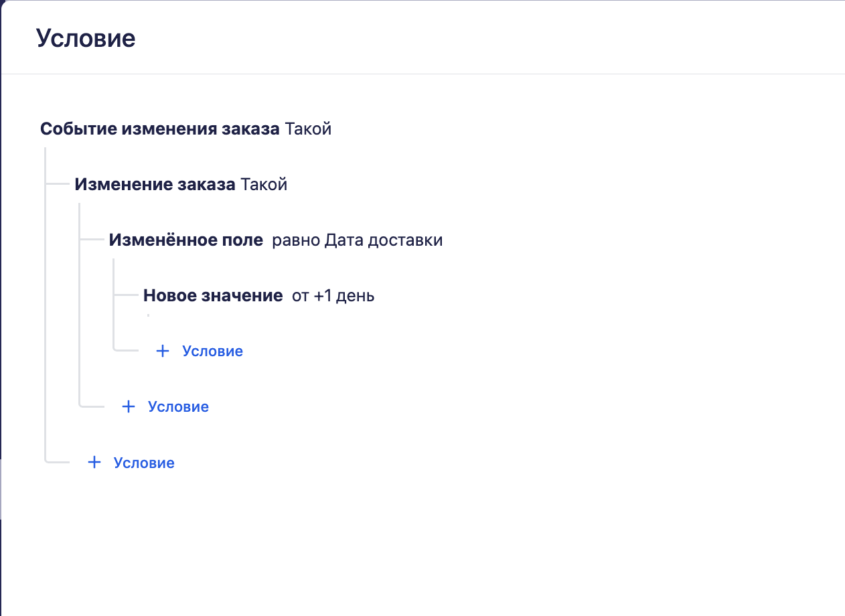Add Условие under Изменение заказа branch
Image resolution: width=845 pixels, height=616 pixels.
(177, 406)
